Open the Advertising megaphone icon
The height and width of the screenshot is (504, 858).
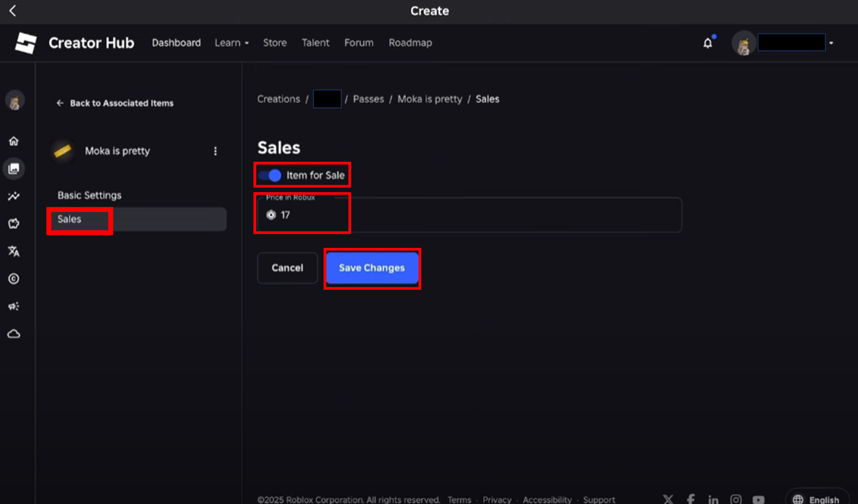pyautogui.click(x=14, y=306)
